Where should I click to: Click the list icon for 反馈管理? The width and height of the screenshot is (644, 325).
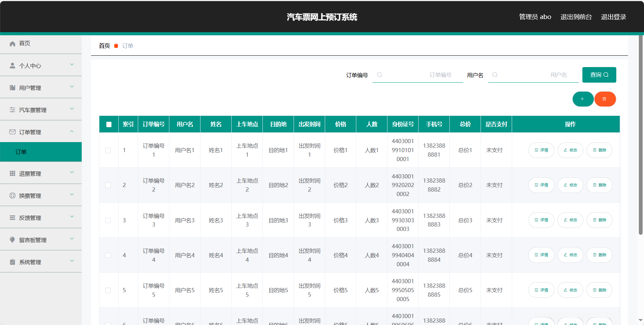12,218
